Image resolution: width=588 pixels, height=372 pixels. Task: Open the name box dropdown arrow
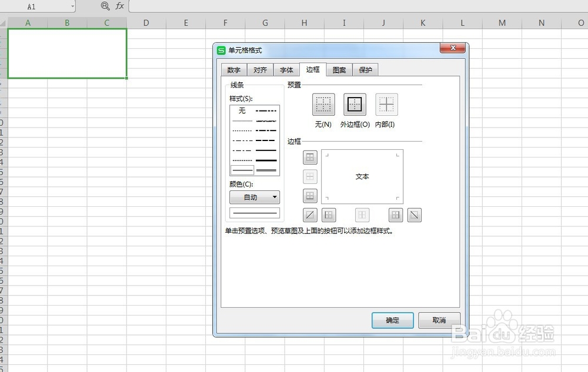point(72,6)
